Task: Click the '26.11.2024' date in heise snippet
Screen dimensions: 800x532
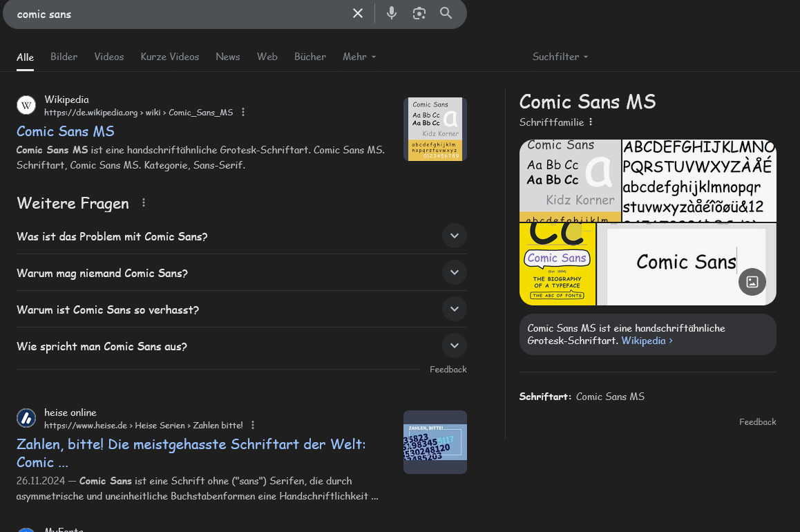Action: coord(41,480)
